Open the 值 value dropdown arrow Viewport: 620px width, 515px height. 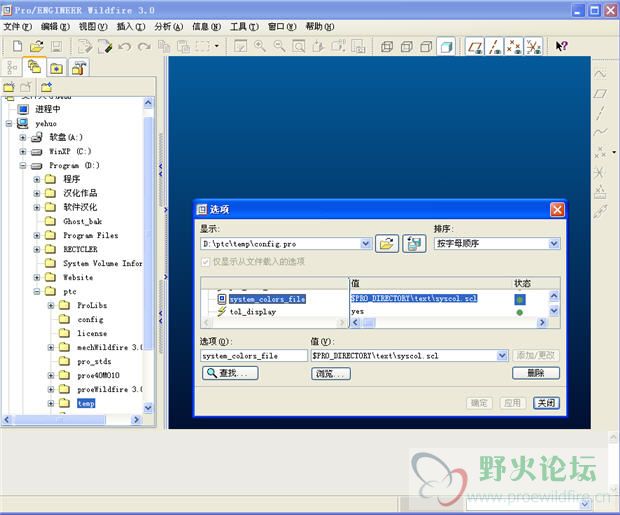pyautogui.click(x=502, y=356)
